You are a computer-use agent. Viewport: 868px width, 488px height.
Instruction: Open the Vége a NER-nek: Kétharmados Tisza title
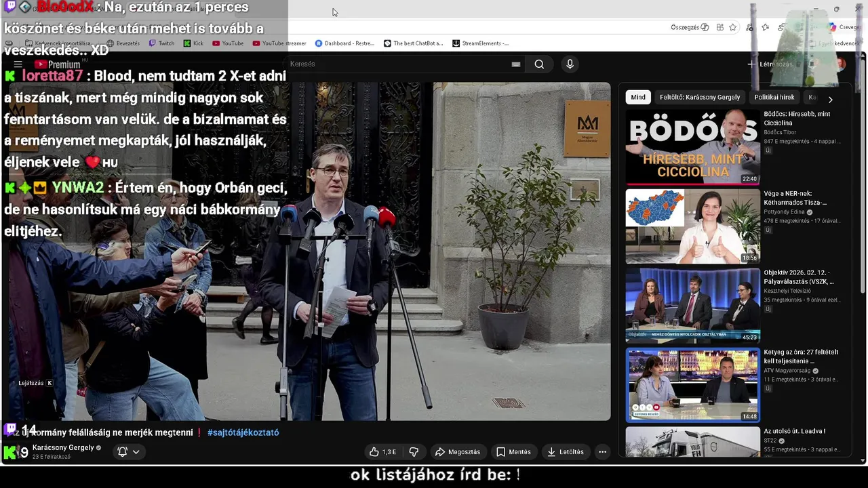click(795, 198)
